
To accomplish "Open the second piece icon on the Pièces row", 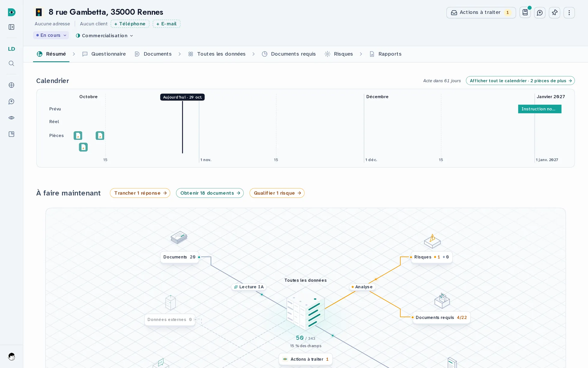I will click(100, 136).
